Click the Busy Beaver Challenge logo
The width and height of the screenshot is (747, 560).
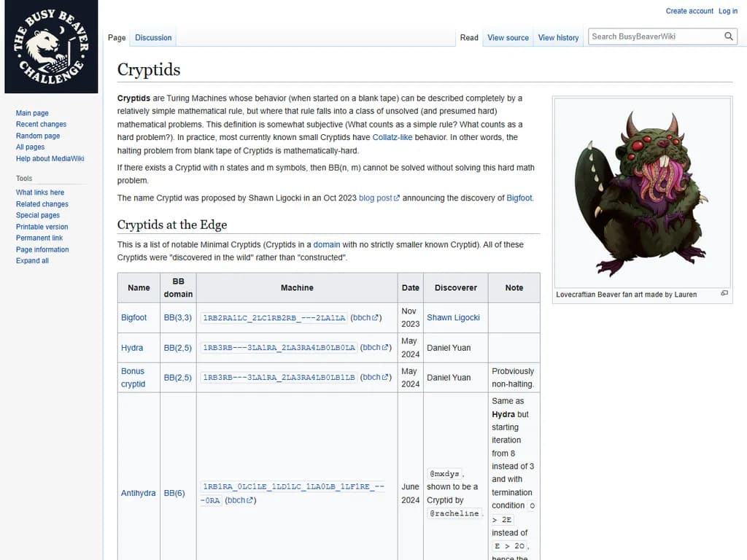point(51,46)
